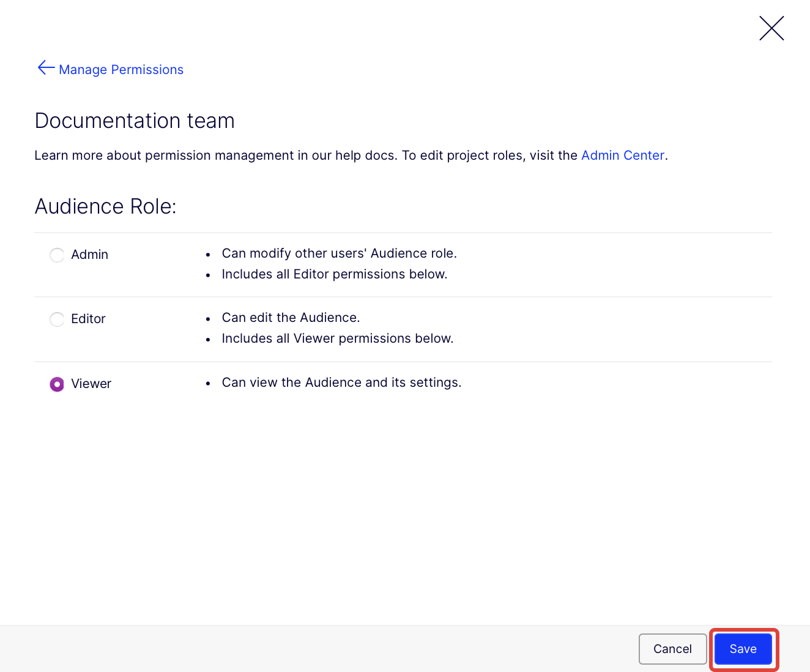
Task: Select the Viewer radio button
Action: click(57, 384)
